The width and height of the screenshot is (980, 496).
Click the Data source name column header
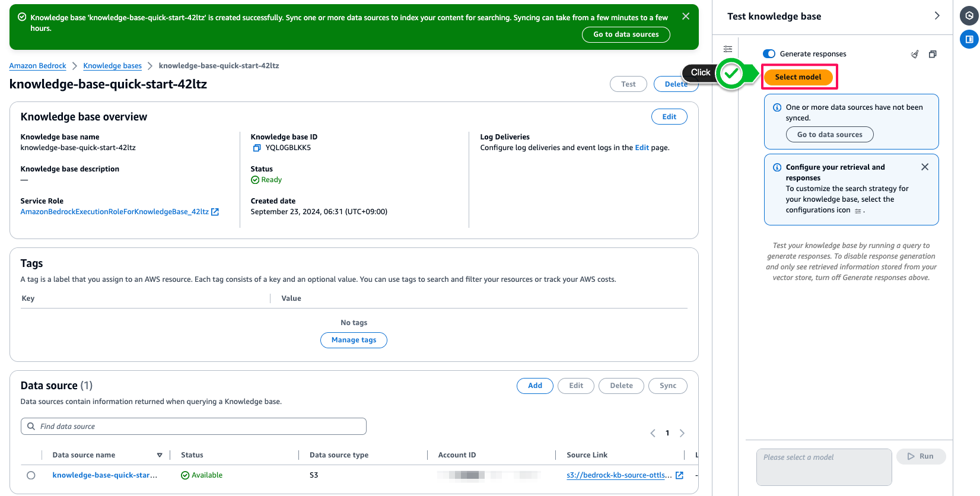[x=84, y=455]
